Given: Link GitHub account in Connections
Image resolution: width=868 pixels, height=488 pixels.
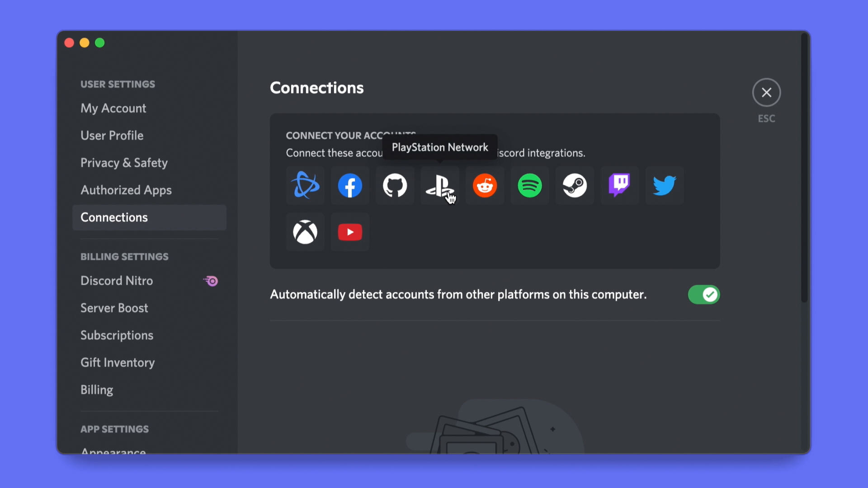Looking at the screenshot, I should point(395,185).
